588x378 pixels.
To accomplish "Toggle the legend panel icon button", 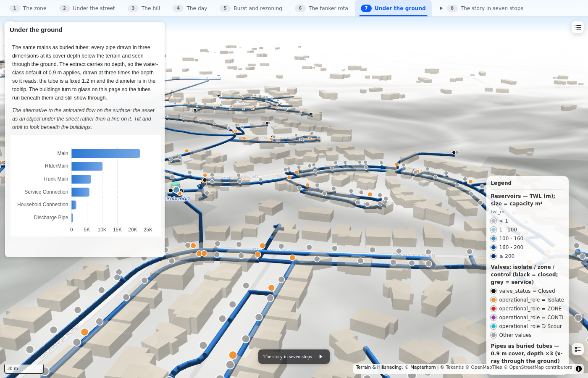I will click(x=578, y=349).
